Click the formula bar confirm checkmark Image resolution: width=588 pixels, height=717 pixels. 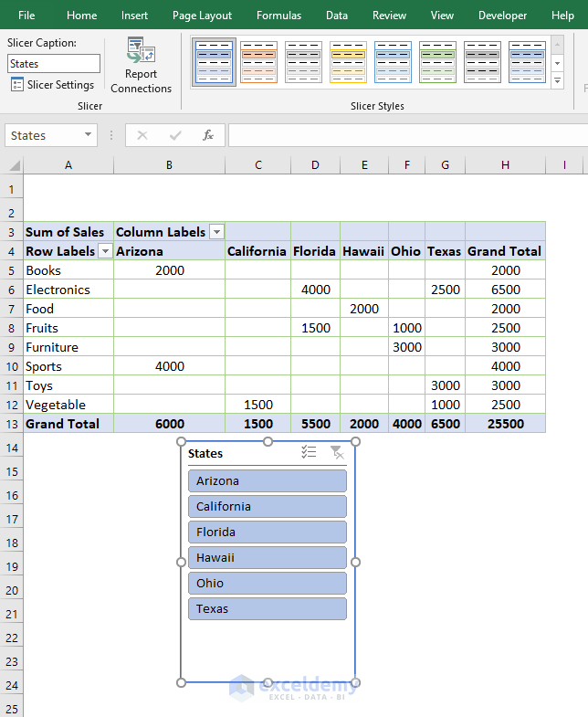coord(175,135)
